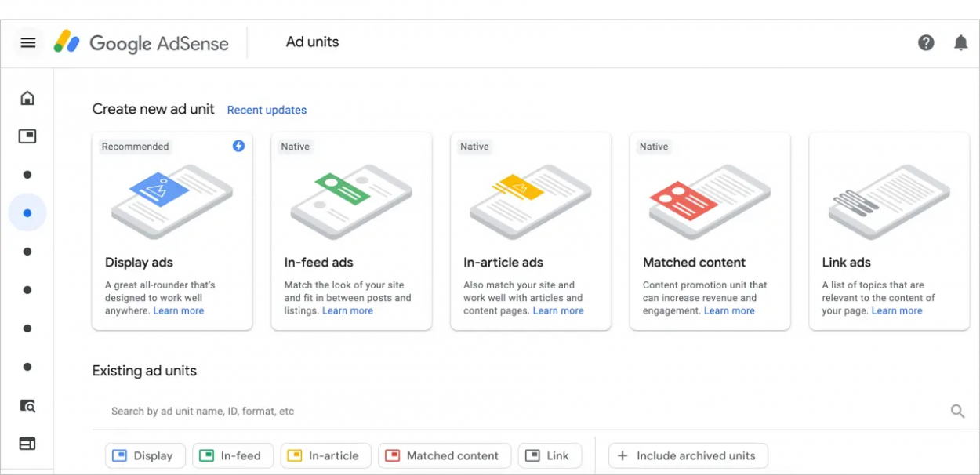Open the Help question mark icon
The image size is (980, 475).
tap(926, 42)
